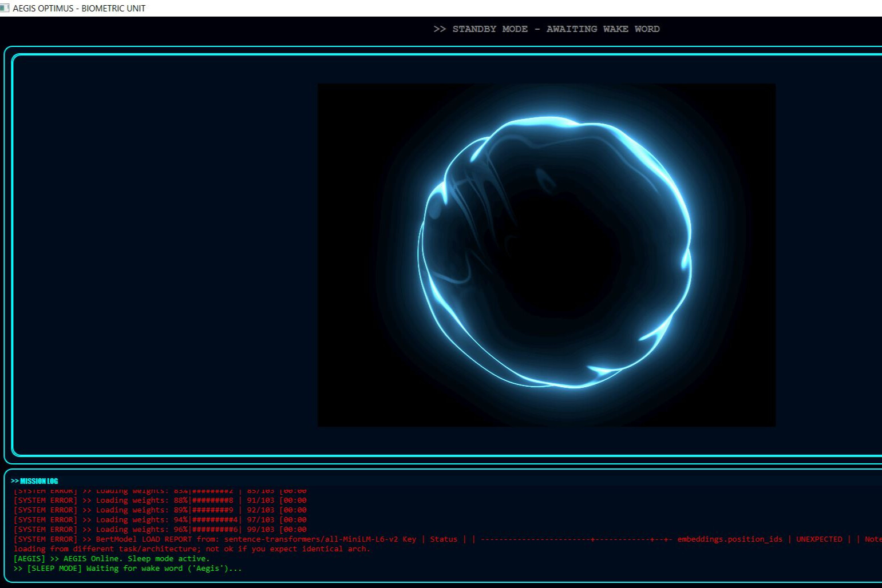
Task: Click the 'Loading weights: 88%' log line
Action: coord(160,500)
